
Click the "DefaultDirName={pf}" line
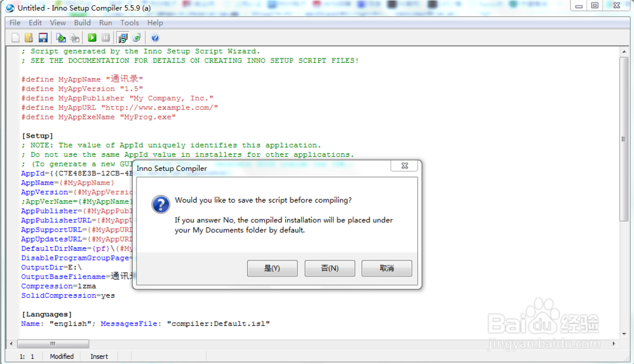[77, 249]
